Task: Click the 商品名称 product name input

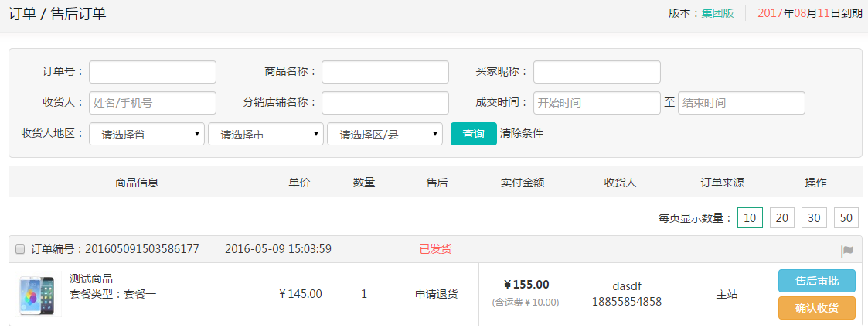Action: coord(385,72)
